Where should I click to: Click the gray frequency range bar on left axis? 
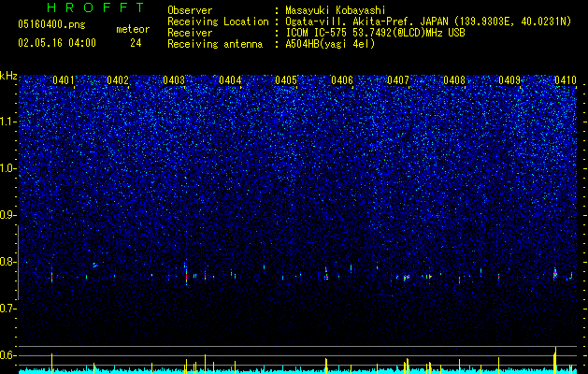18,263
